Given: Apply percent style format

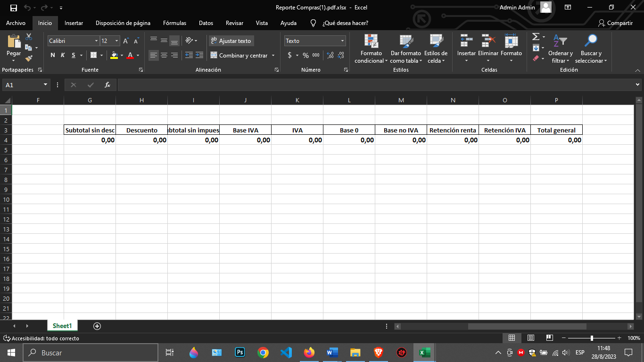Looking at the screenshot, I should click(x=305, y=55).
